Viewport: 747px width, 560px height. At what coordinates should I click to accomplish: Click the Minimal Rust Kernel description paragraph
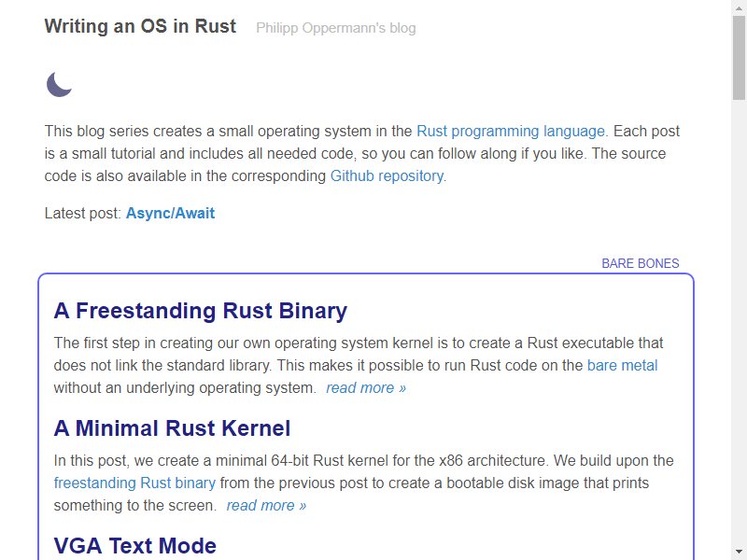(x=363, y=483)
